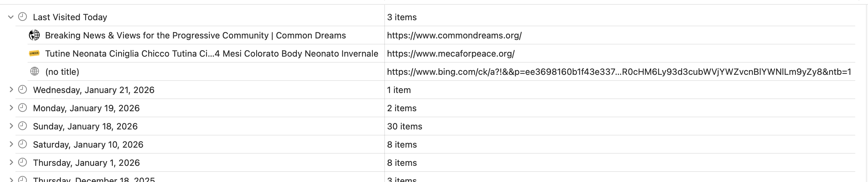Click the mecaforpeace.org address

coord(451,54)
